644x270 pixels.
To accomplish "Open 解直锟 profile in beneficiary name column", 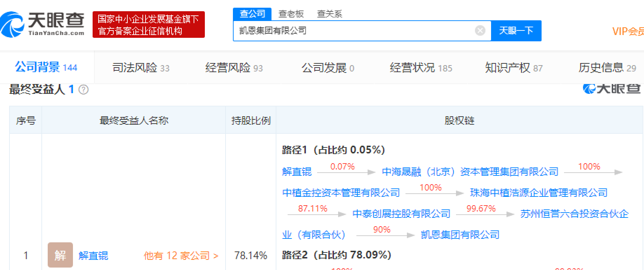I will (x=93, y=256).
